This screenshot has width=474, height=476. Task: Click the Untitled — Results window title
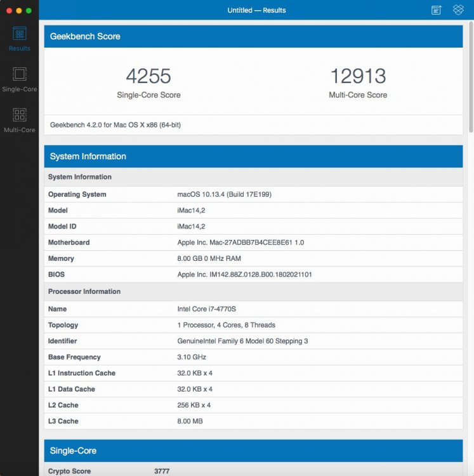[256, 10]
